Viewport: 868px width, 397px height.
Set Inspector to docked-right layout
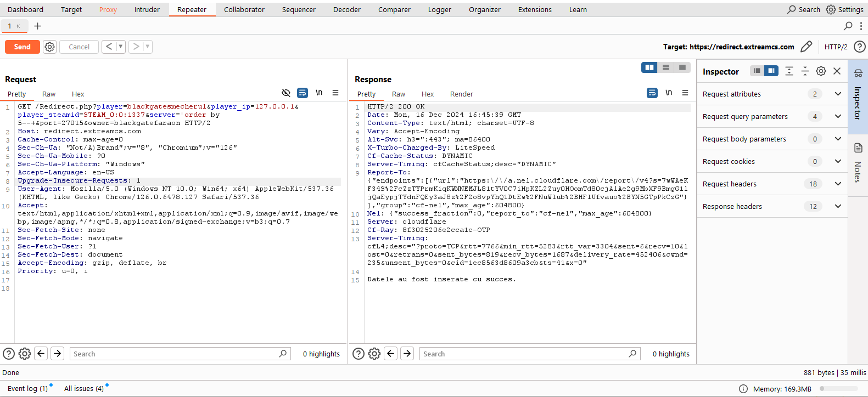tap(771, 71)
